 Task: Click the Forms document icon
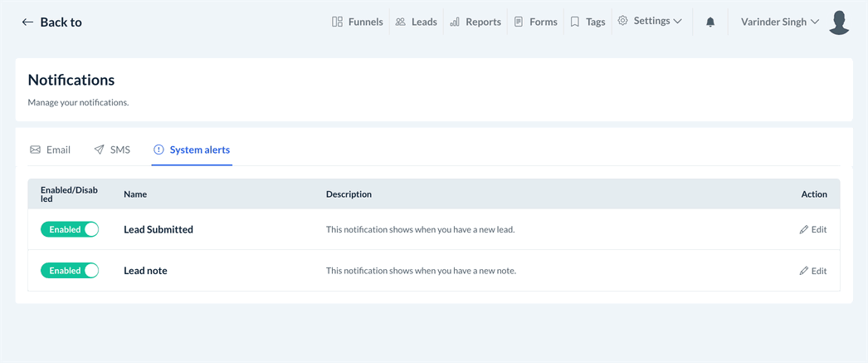tap(519, 22)
